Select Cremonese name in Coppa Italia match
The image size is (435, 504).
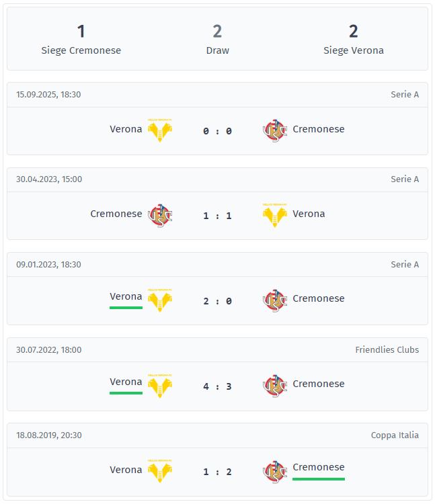318,467
